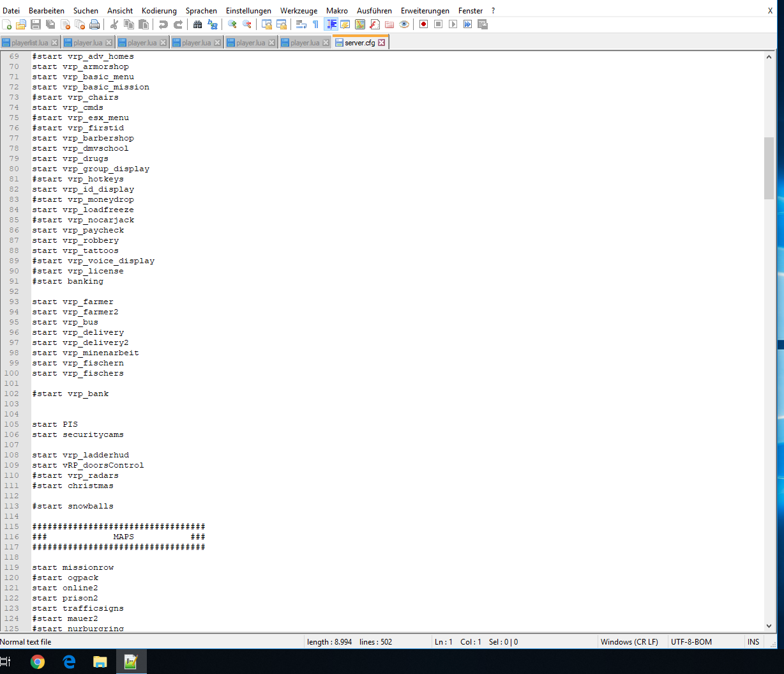Screen dimensions: 784x674
Task: Click the vertical scrollbar thumb
Action: [x=769, y=168]
